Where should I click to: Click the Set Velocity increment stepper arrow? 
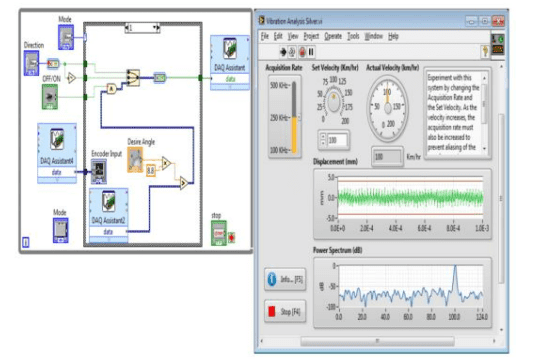tap(323, 136)
